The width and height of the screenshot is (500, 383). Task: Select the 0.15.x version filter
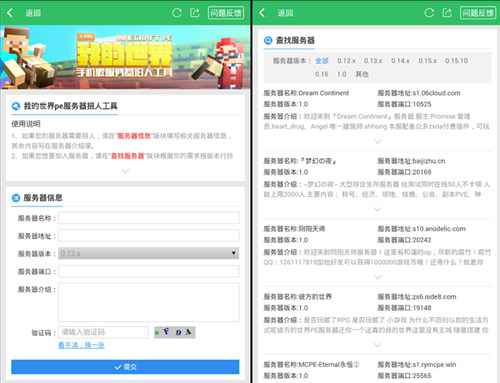[x=427, y=61]
